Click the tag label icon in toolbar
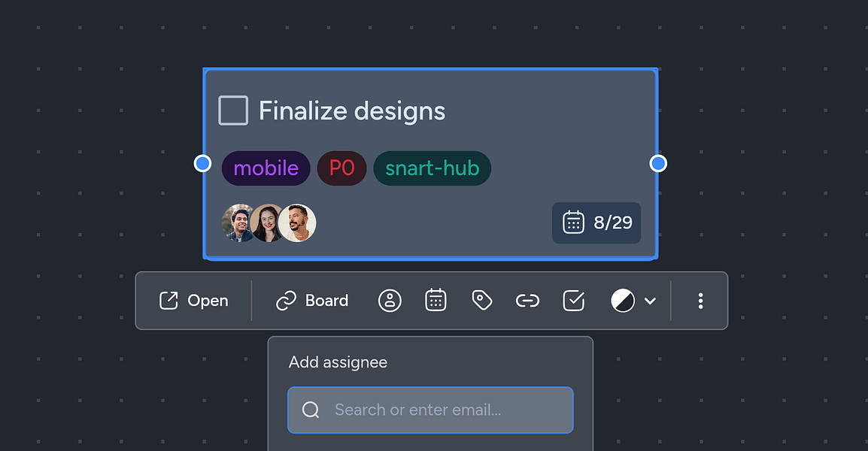868x451 pixels. tap(481, 301)
